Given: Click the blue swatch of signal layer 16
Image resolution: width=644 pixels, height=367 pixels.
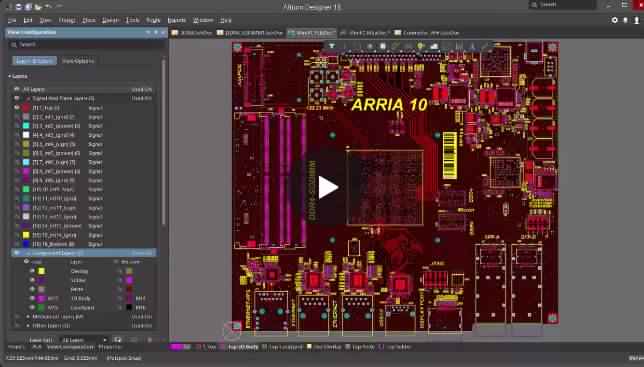Looking at the screenshot, I should tap(26, 244).
